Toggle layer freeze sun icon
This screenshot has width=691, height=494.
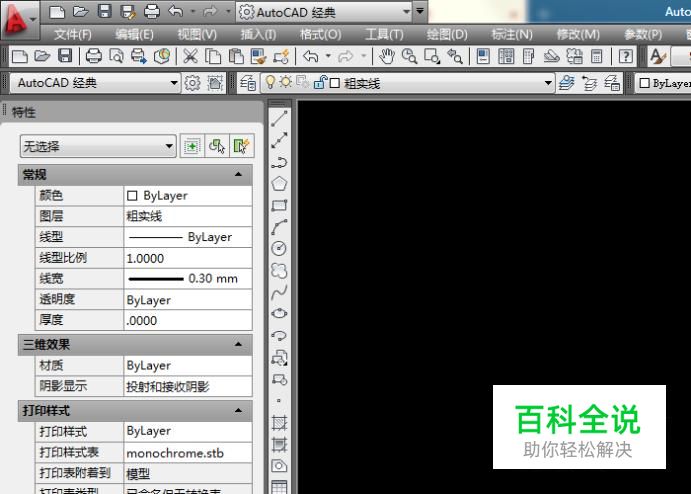pos(286,82)
